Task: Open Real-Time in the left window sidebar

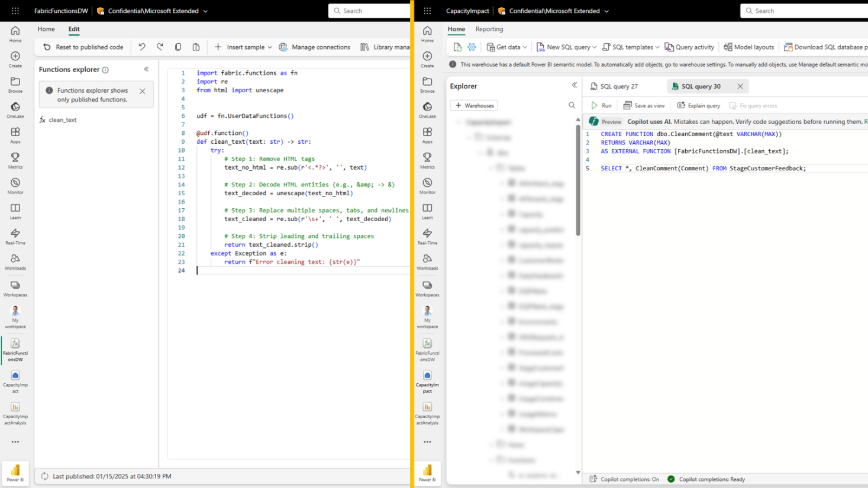Action: 15,237
